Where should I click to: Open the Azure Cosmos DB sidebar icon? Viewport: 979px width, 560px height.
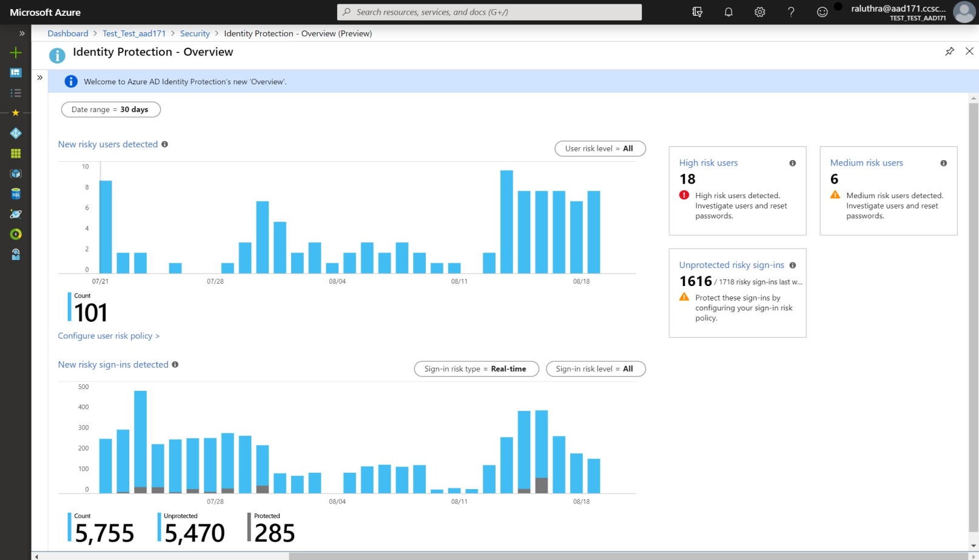(x=16, y=214)
